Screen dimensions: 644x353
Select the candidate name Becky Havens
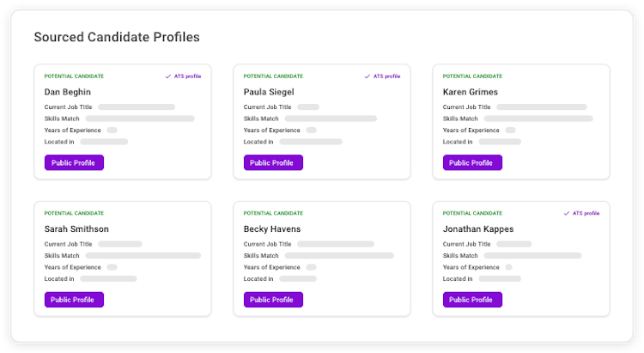272,229
